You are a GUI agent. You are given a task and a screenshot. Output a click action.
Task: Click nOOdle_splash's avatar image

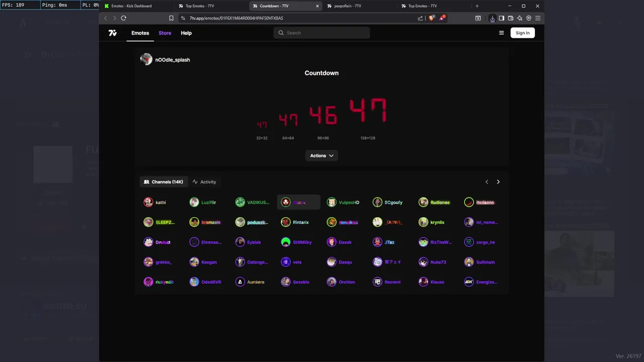[x=146, y=59]
